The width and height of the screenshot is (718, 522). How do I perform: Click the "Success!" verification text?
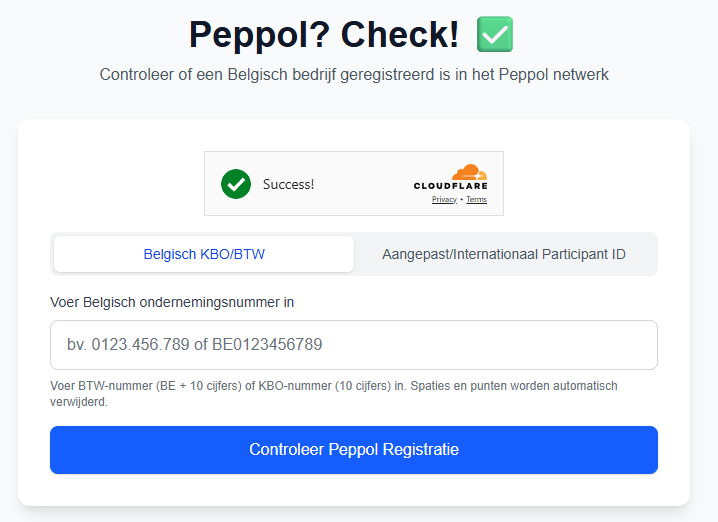tap(288, 184)
